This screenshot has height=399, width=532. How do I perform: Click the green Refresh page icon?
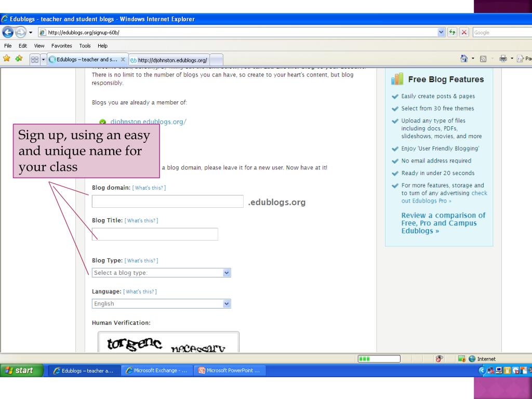452,33
